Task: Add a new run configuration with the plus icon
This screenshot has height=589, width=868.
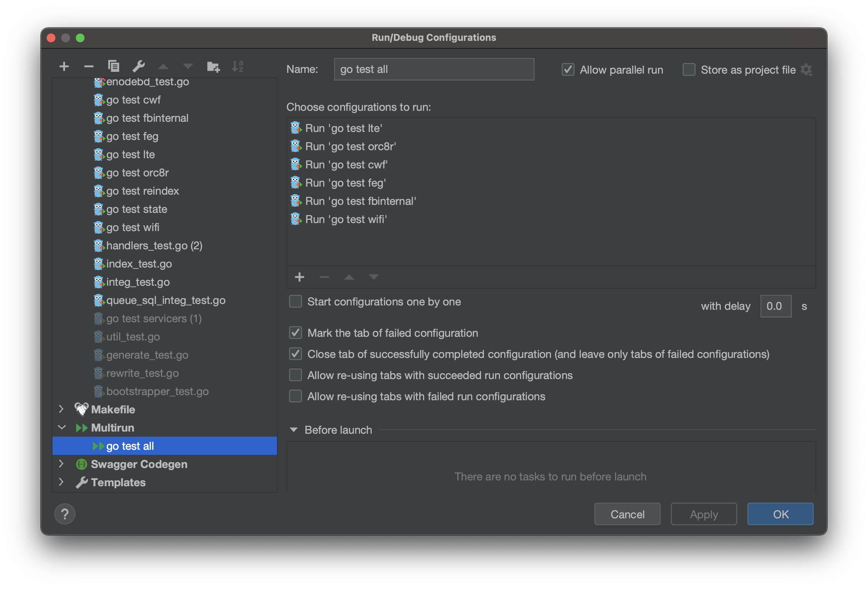Action: 64,66
